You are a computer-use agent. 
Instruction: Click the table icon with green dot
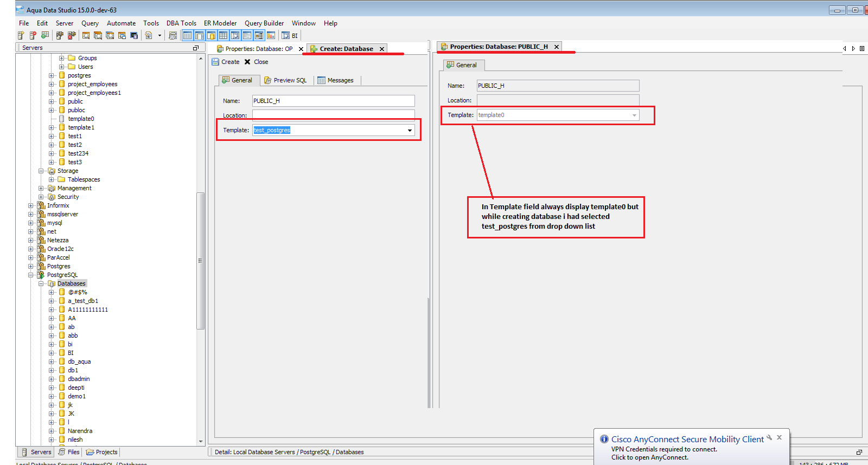45,35
